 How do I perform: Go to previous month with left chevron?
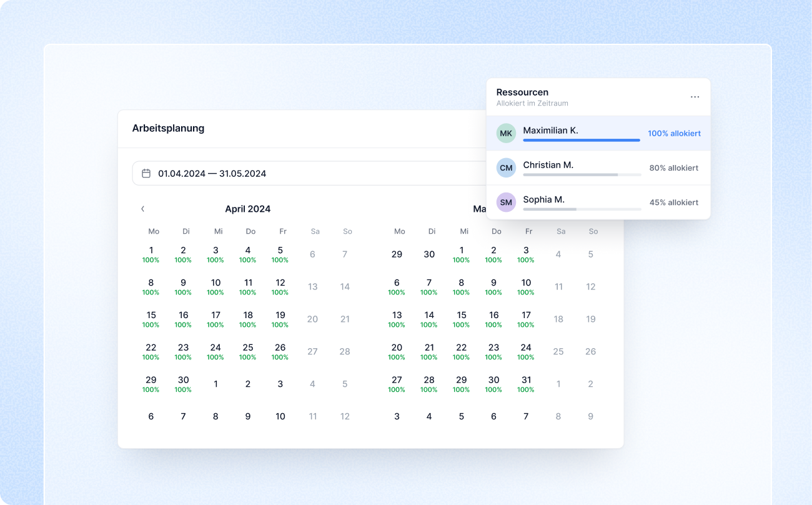(142, 209)
